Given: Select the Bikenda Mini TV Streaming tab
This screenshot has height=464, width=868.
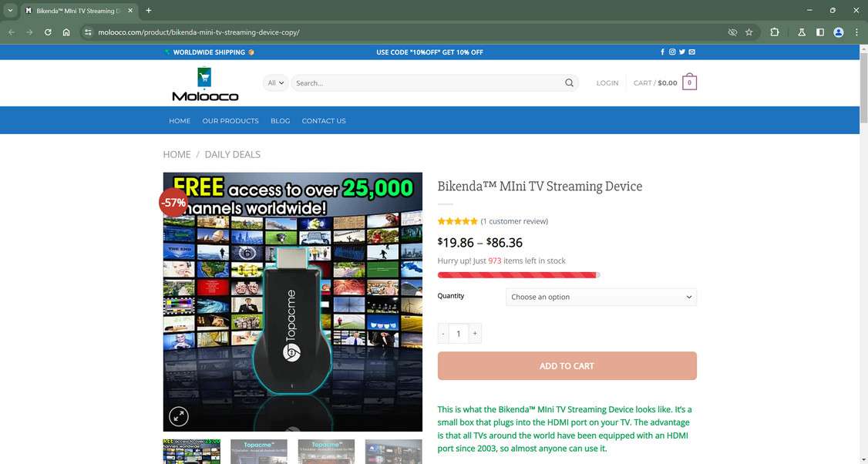Looking at the screenshot, I should click(x=78, y=11).
